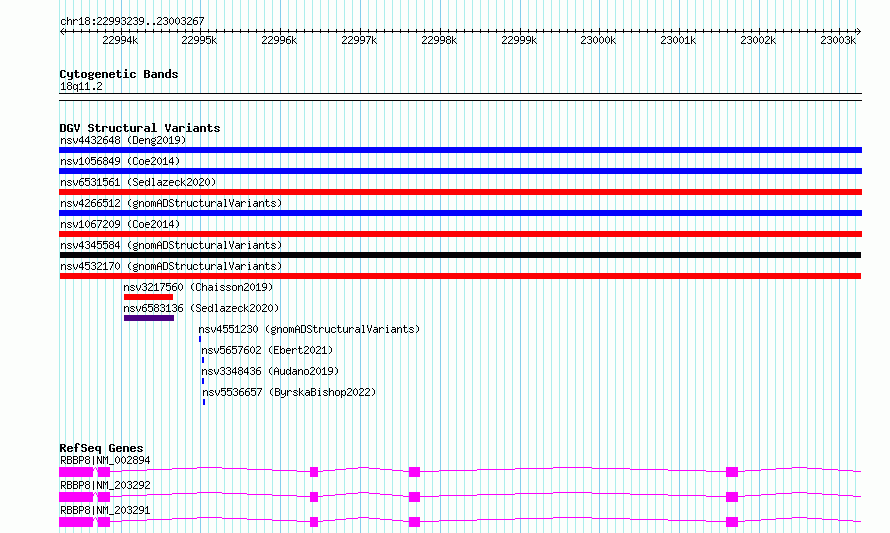Click the 22998k ruler label
This screenshot has width=890, height=533.
[439, 40]
